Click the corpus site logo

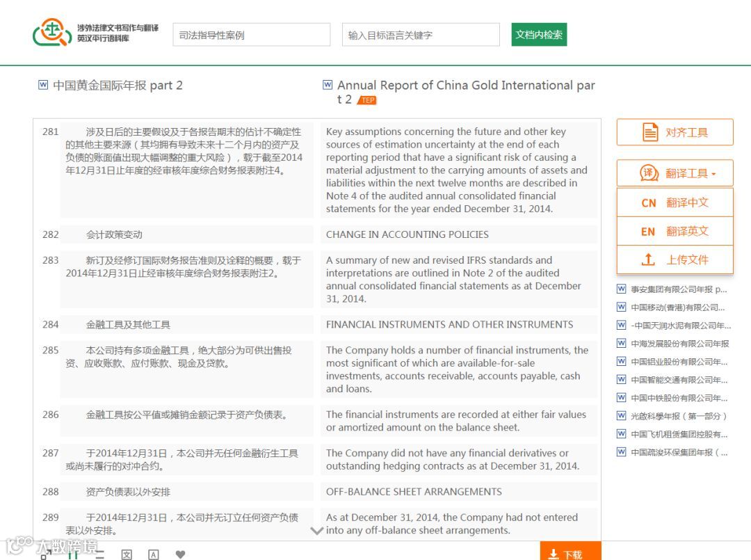pos(96,33)
